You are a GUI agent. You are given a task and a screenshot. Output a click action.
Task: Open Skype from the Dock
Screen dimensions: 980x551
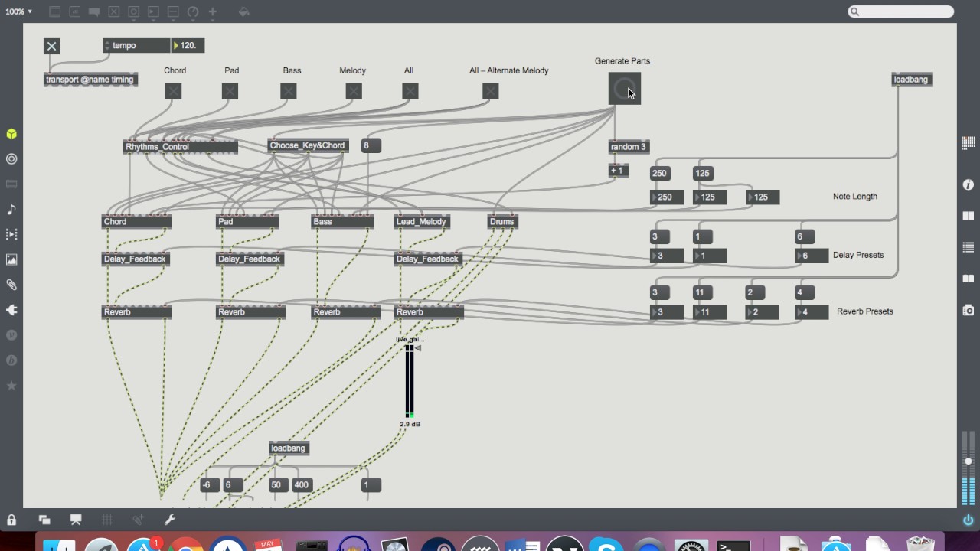click(x=607, y=544)
